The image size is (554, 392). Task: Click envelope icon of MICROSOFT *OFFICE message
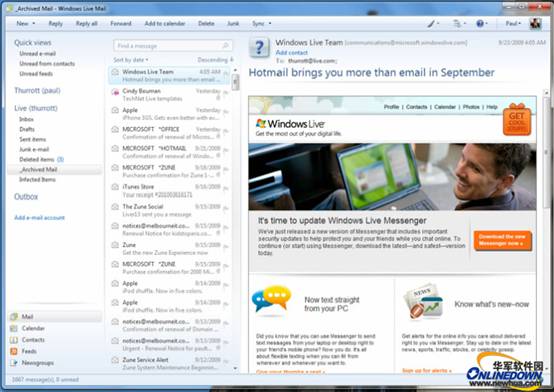coord(115,129)
